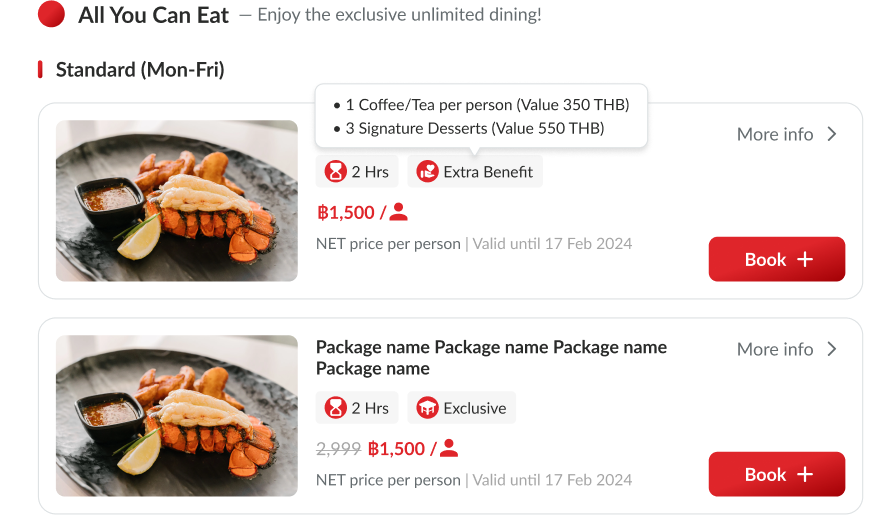Click the person icon next to the first ฿1,500
887x516 pixels.
tap(398, 212)
